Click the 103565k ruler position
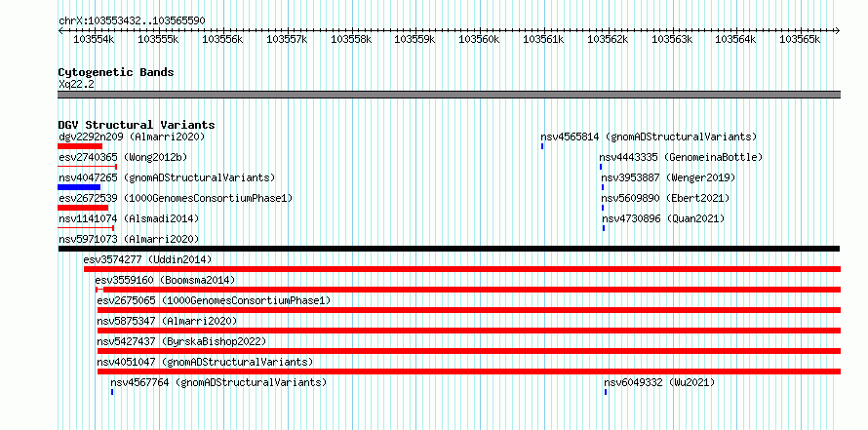The width and height of the screenshot is (868, 430). point(800,39)
